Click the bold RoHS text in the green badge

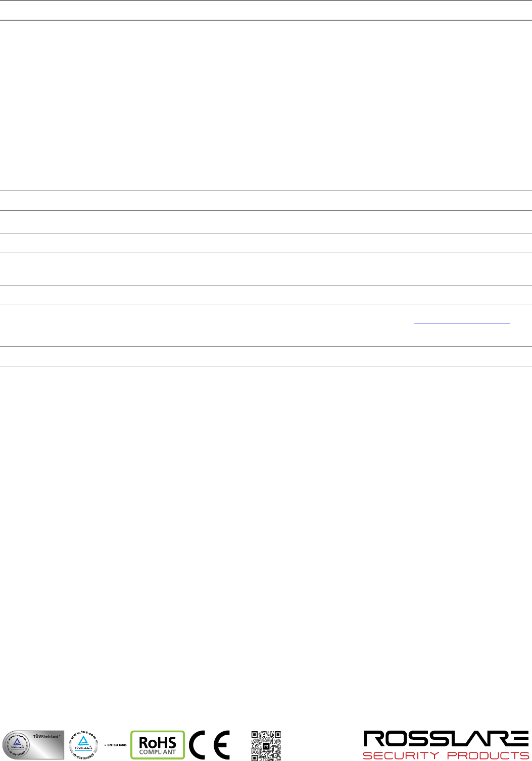coord(158,743)
